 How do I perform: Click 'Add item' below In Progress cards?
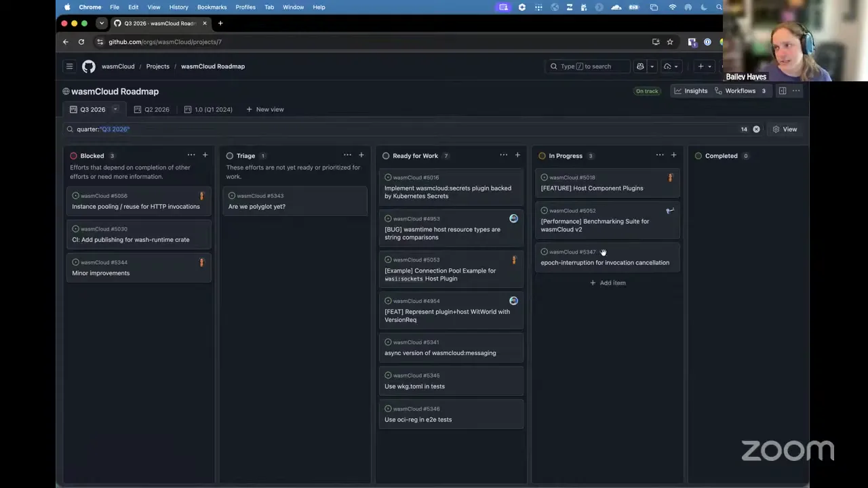coord(608,283)
